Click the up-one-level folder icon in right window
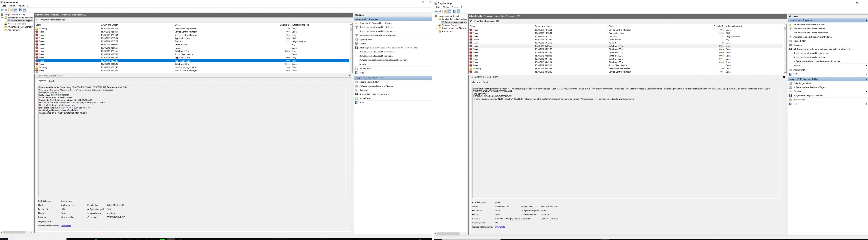 point(446,12)
